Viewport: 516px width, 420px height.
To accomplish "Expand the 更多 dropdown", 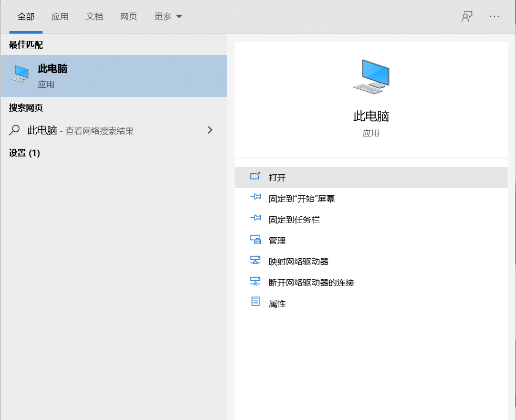I will (x=168, y=16).
